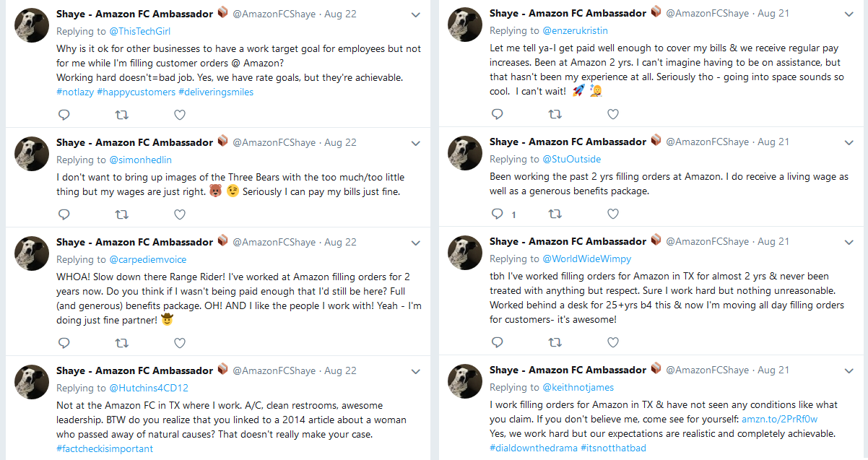This screenshot has height=460, width=868.
Task: Like the Range Rider tweet to @carpediemvoice
Action: coord(180,342)
